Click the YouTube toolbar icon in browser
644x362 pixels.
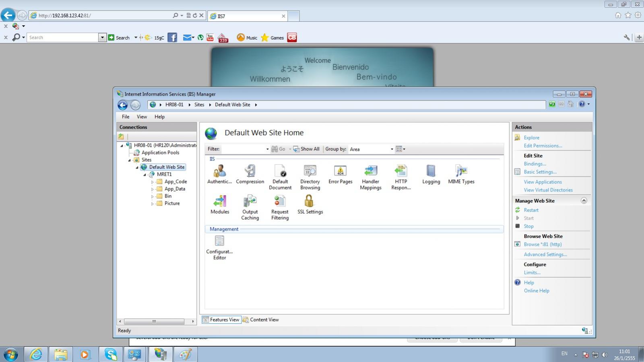click(210, 37)
